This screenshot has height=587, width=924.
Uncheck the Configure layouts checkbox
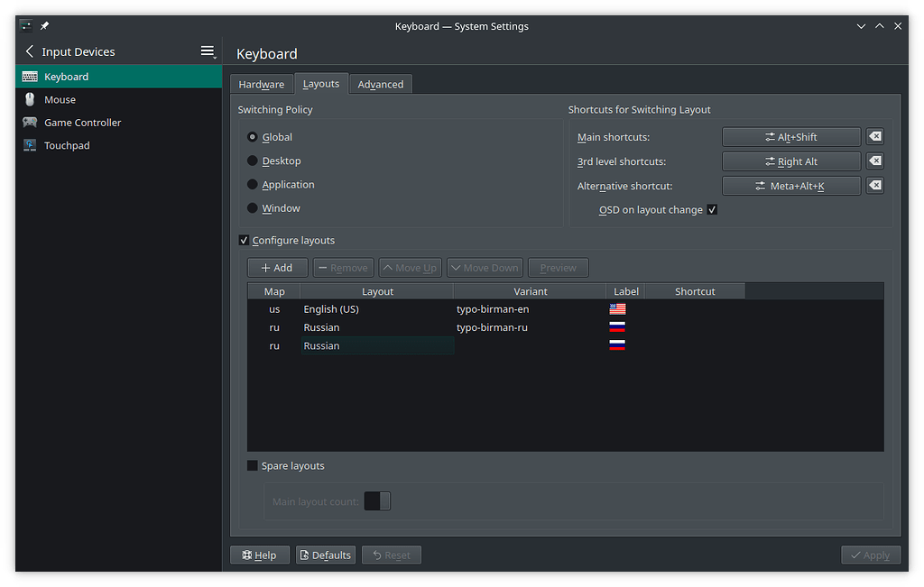(x=244, y=240)
